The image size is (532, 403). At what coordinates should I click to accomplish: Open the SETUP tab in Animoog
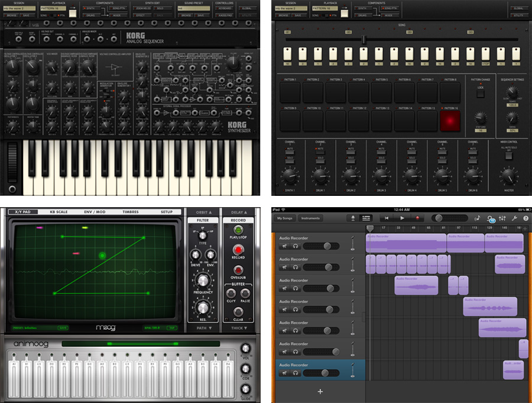pyautogui.click(x=167, y=212)
